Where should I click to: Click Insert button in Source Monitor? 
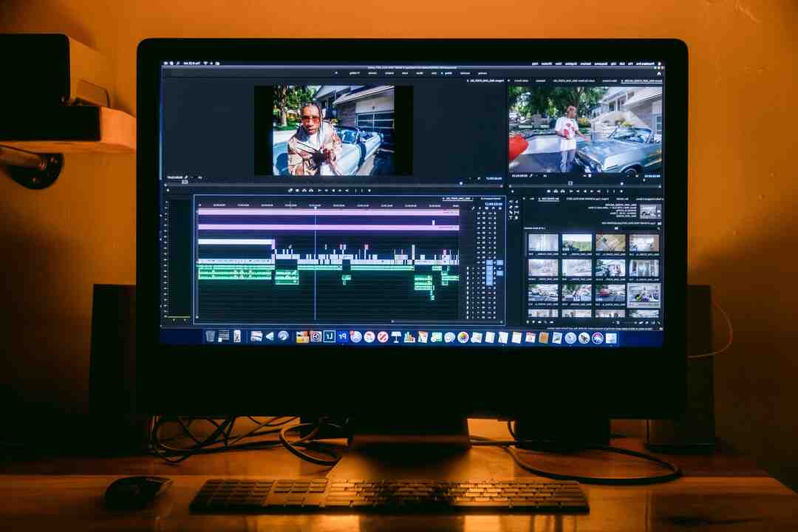point(563,191)
